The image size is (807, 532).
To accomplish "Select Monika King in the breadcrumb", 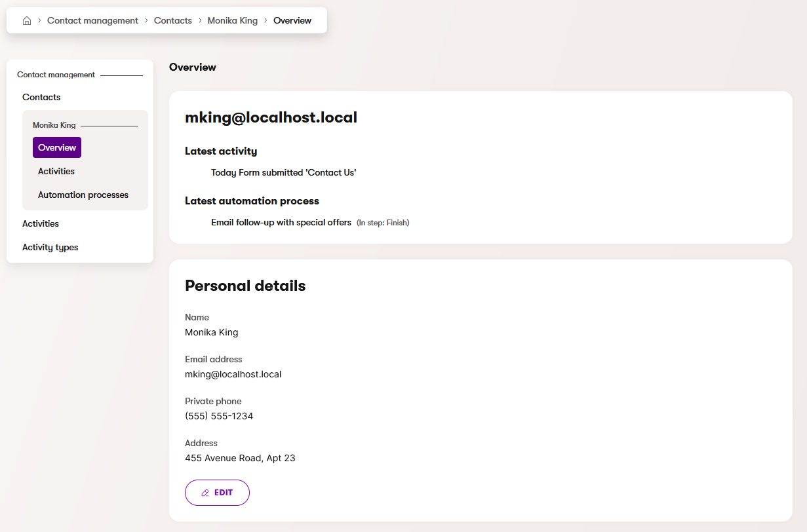I will [233, 21].
